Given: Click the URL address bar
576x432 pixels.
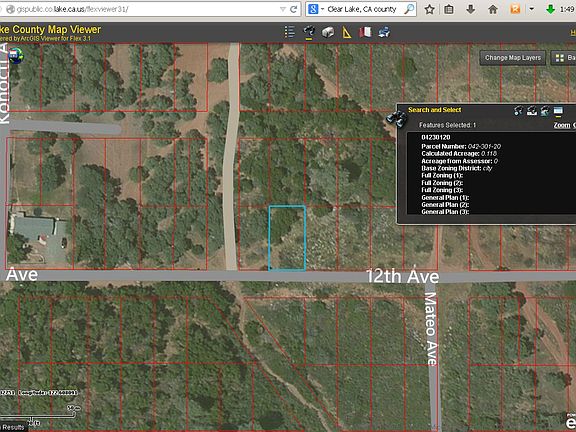Looking at the screenshot, I should (x=151, y=9).
